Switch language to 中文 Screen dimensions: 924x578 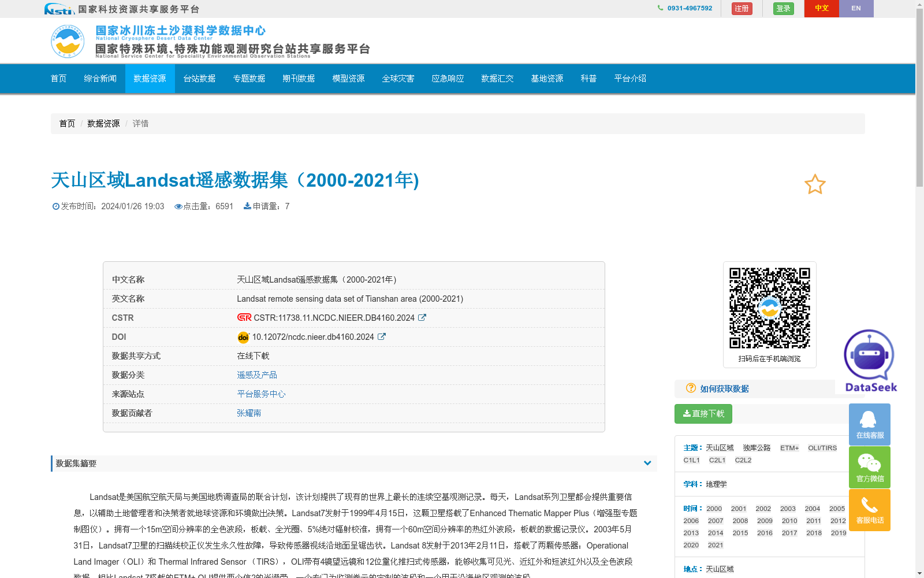(822, 9)
